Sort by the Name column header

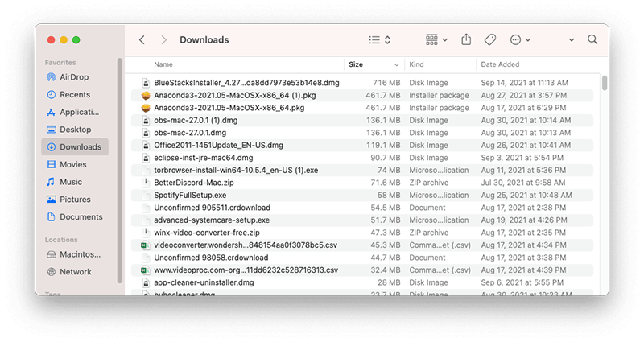(x=163, y=64)
